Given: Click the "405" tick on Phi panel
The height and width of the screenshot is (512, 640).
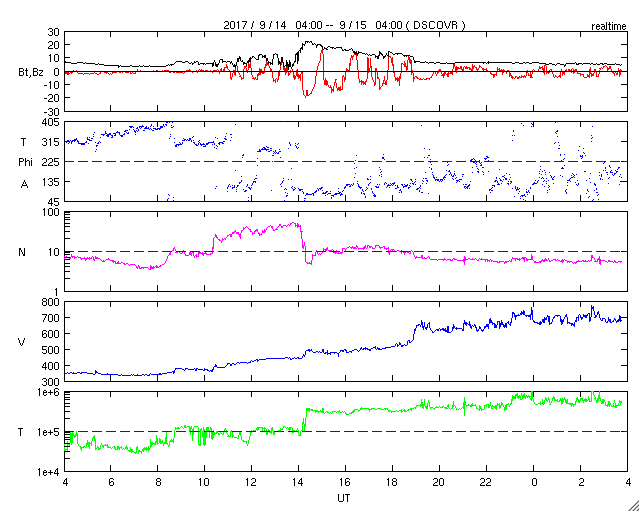Looking at the screenshot, I should click(51, 122).
